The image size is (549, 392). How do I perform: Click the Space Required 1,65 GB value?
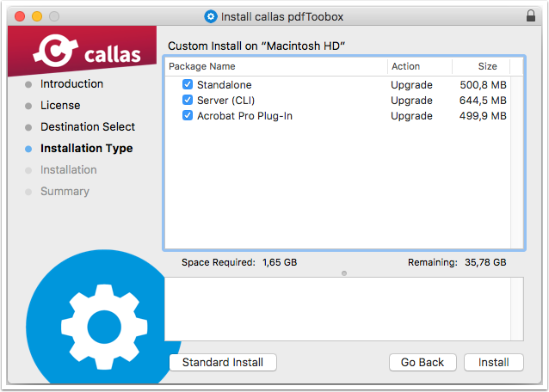pos(280,262)
